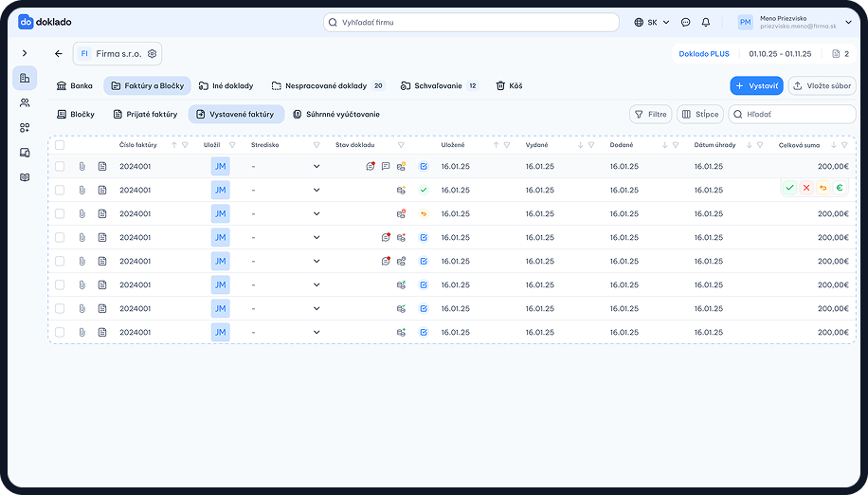Open the users icon in left sidebar
868x495 pixels.
(x=25, y=103)
